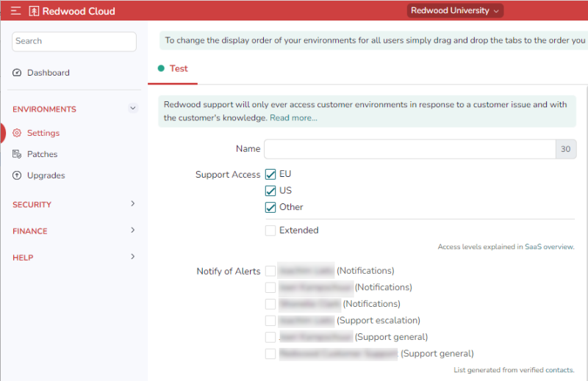
Task: Switch to the Test environment tab
Action: [x=179, y=68]
